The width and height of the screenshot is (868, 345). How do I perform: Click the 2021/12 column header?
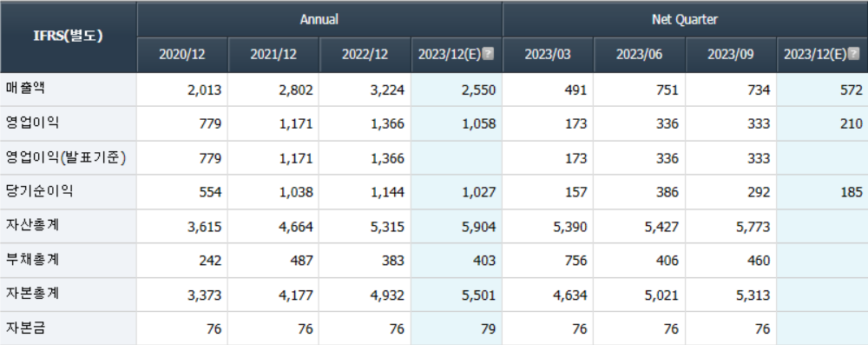273,55
